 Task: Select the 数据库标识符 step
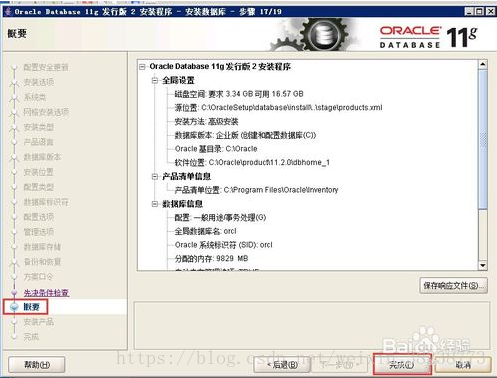[46, 202]
